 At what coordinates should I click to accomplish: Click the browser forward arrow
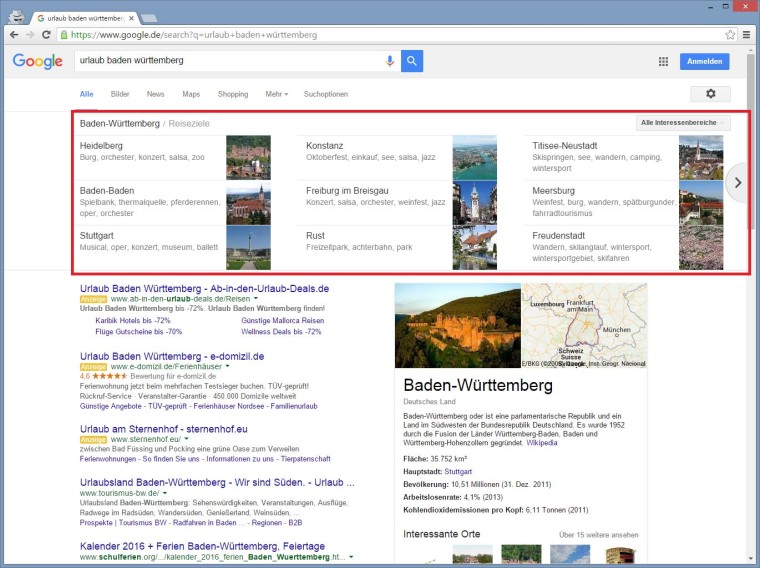(30, 34)
